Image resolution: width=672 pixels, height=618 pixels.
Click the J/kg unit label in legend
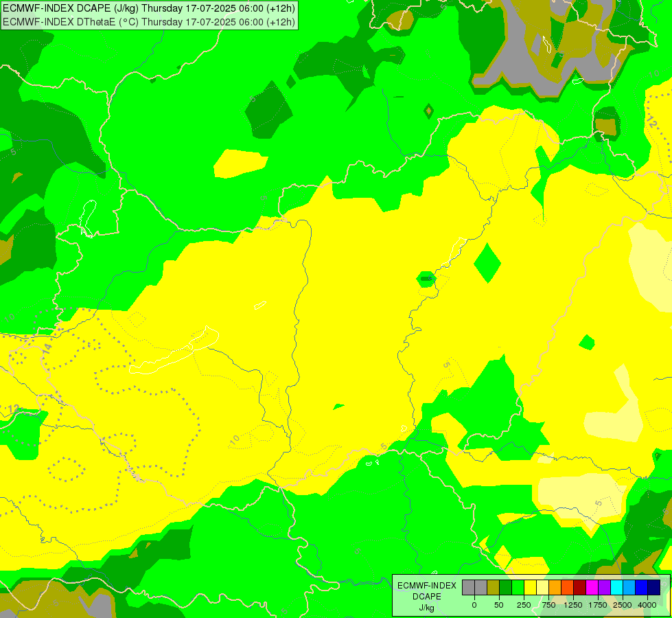427,608
